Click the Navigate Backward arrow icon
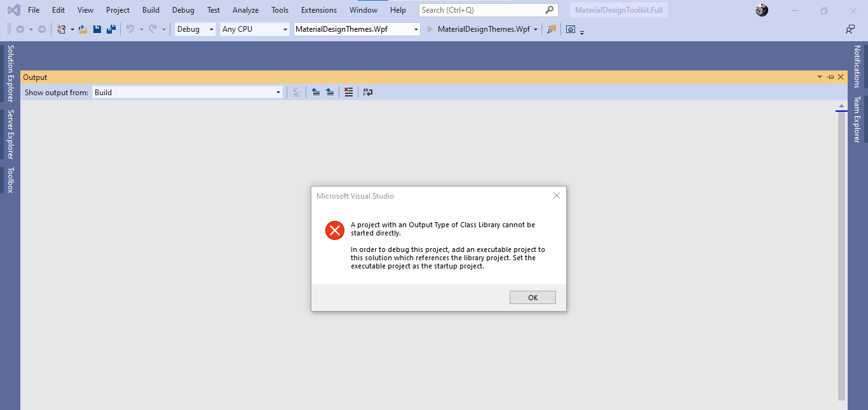This screenshot has width=868, height=410. (20, 29)
